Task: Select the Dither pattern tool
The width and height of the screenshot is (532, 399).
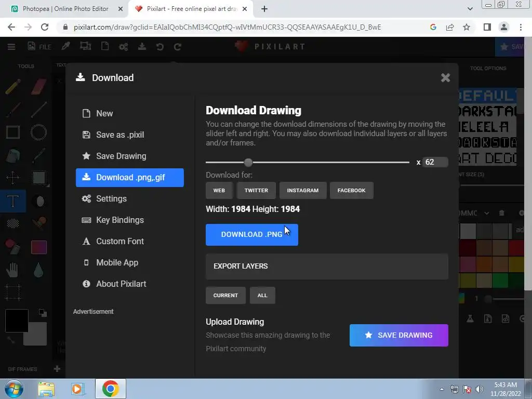Action: (x=13, y=223)
